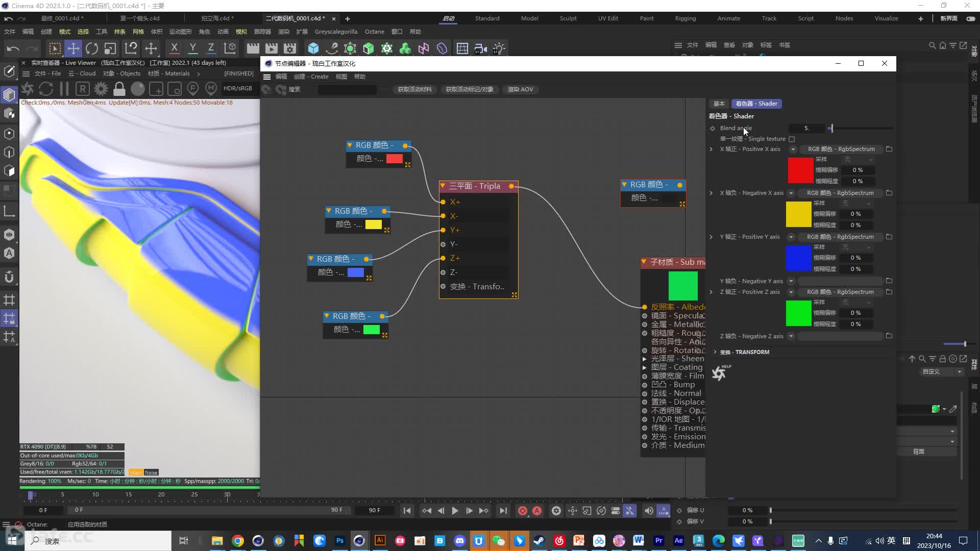Adjust the Blend angle slider
The height and width of the screenshot is (551, 980).
point(862,128)
